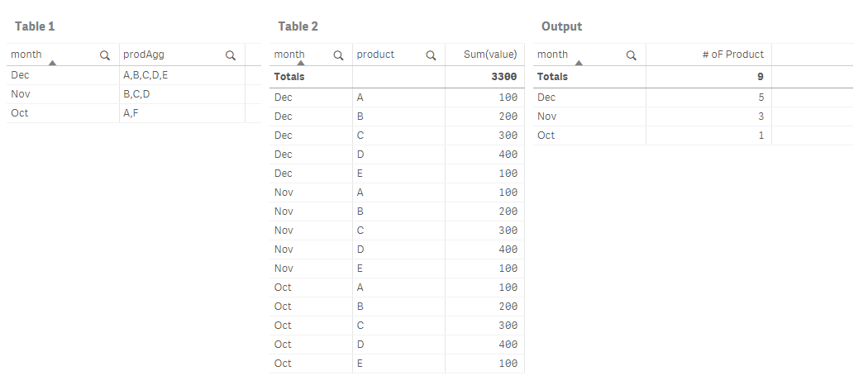Toggle sort arrow under Table 1 month header

pos(52,63)
